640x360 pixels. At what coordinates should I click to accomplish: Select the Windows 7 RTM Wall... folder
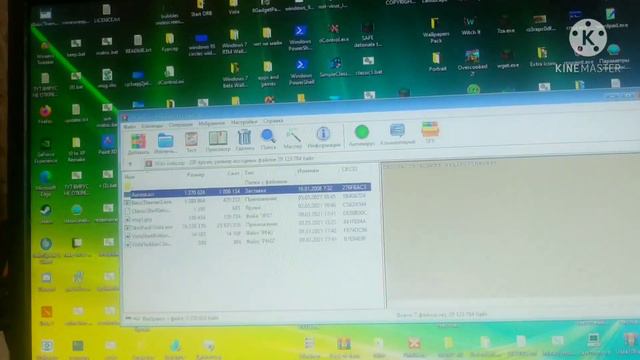234,41
